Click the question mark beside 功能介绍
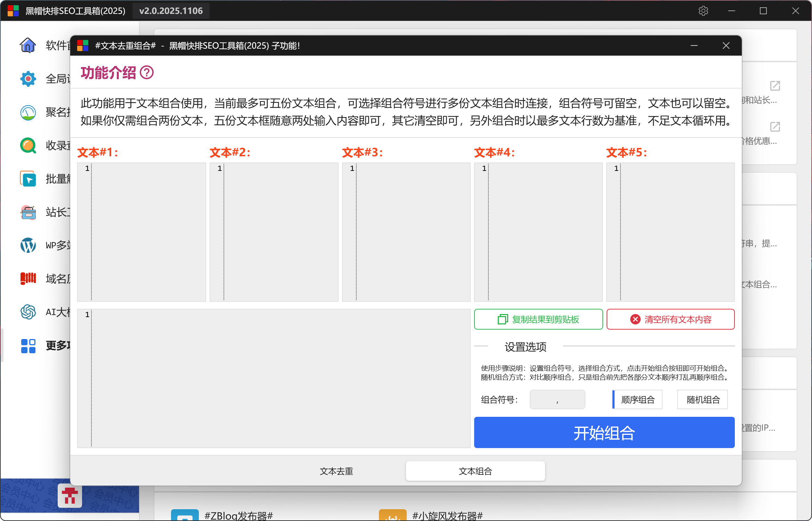 [x=147, y=73]
